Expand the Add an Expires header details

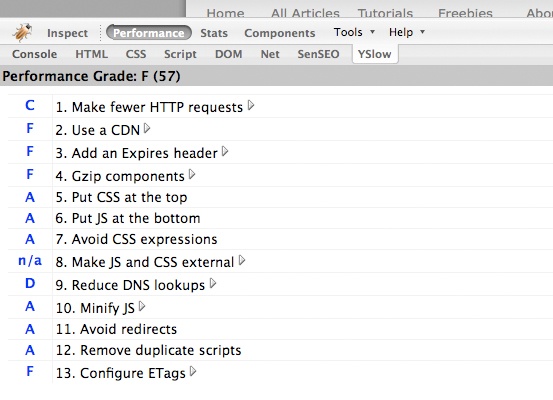(x=225, y=152)
